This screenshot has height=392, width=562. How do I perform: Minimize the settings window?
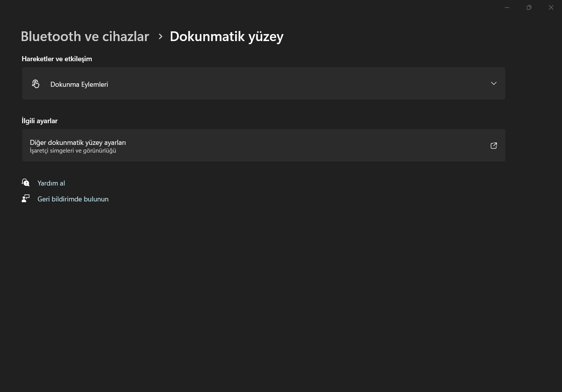[x=507, y=8]
